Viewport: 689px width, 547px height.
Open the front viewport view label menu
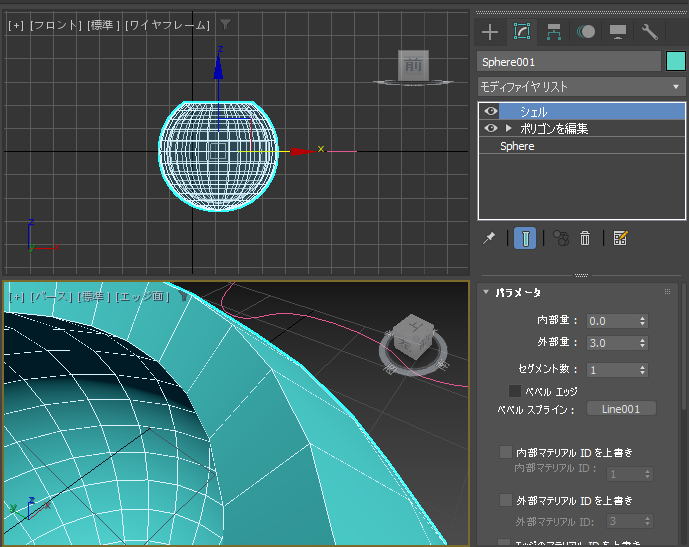click(x=56, y=25)
